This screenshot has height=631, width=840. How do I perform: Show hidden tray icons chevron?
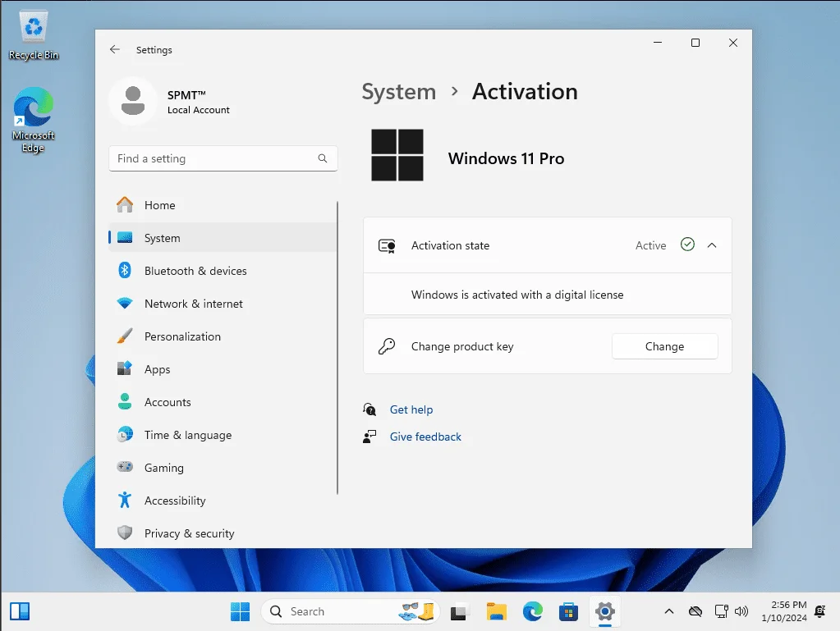[x=669, y=611]
